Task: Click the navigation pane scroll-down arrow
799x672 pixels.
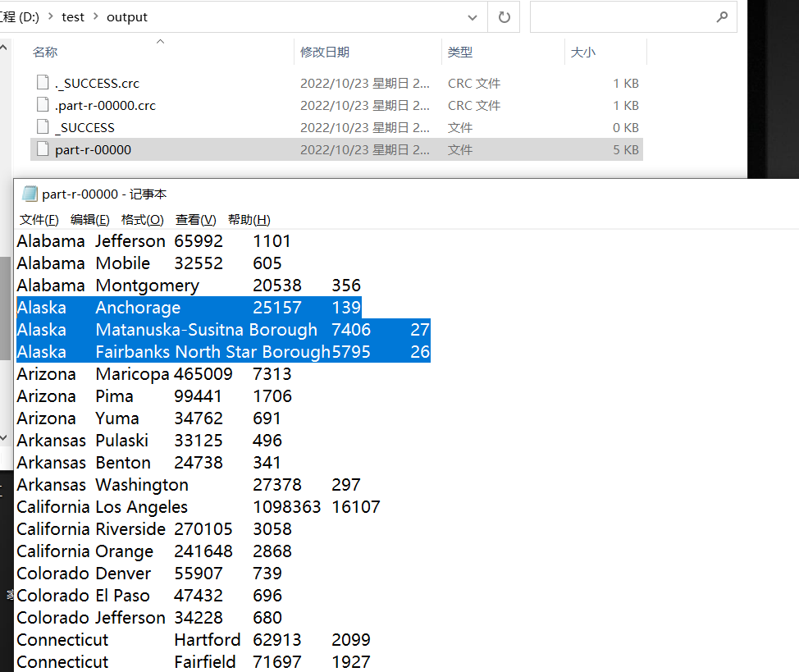Action: pos(3,437)
